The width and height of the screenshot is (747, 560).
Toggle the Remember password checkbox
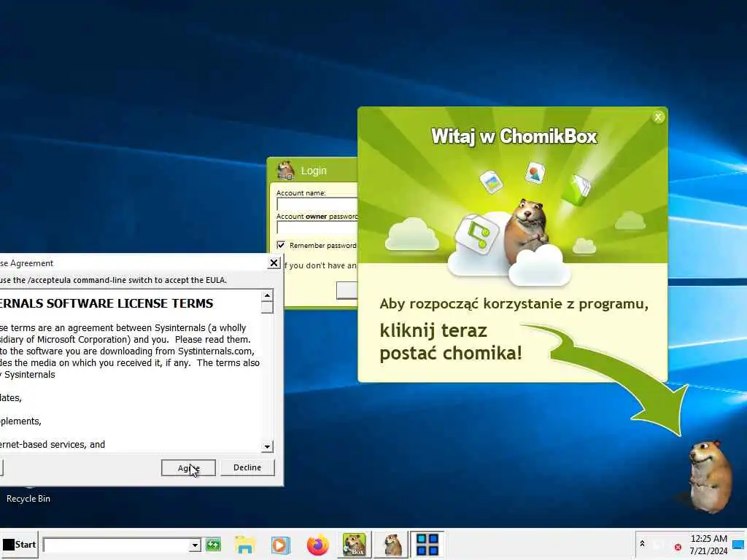coord(281,245)
